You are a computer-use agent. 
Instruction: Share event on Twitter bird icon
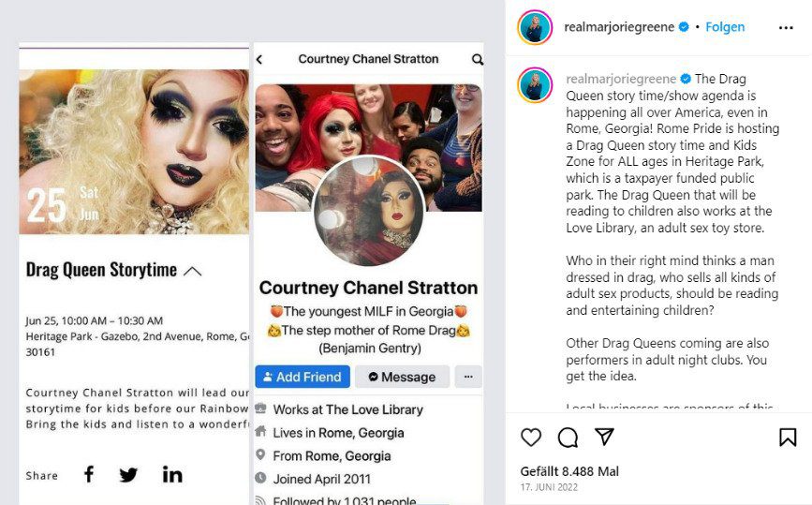[x=128, y=474]
